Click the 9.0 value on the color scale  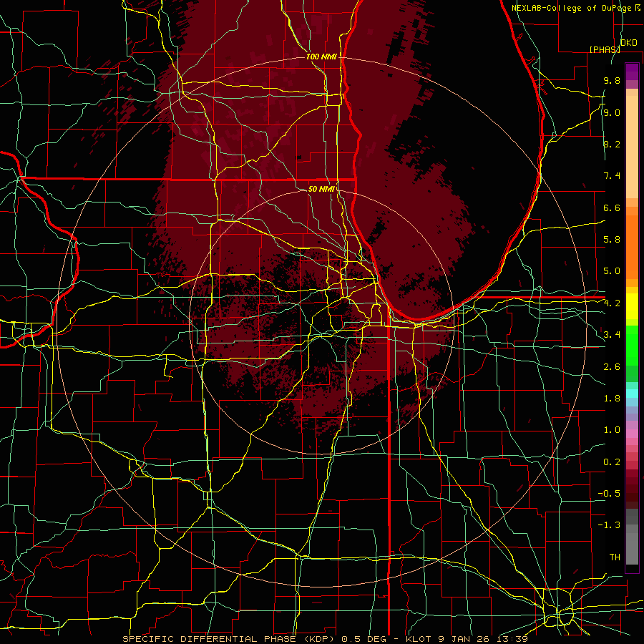click(x=612, y=112)
